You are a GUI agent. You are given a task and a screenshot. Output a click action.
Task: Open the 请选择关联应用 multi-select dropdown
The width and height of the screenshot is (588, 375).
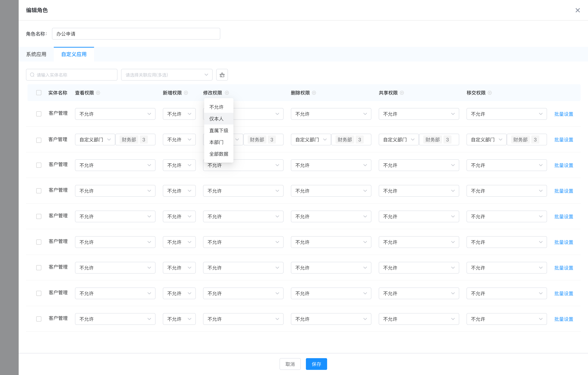pyautogui.click(x=166, y=75)
